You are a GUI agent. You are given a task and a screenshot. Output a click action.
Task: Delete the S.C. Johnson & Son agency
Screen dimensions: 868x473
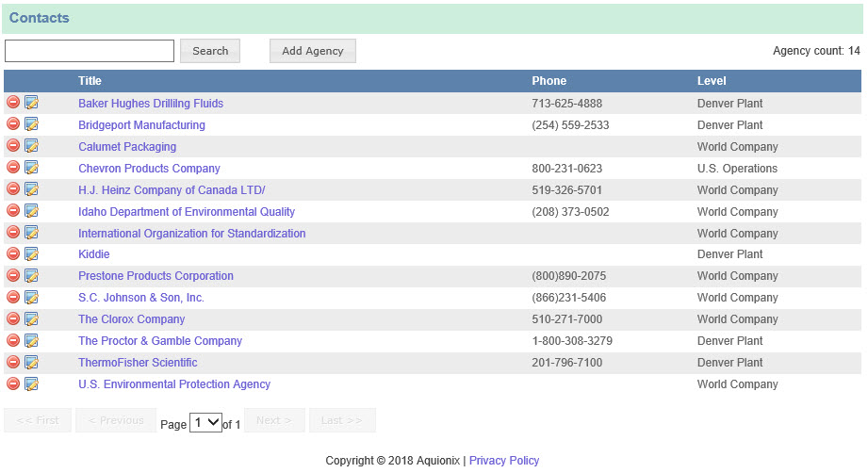coord(13,297)
